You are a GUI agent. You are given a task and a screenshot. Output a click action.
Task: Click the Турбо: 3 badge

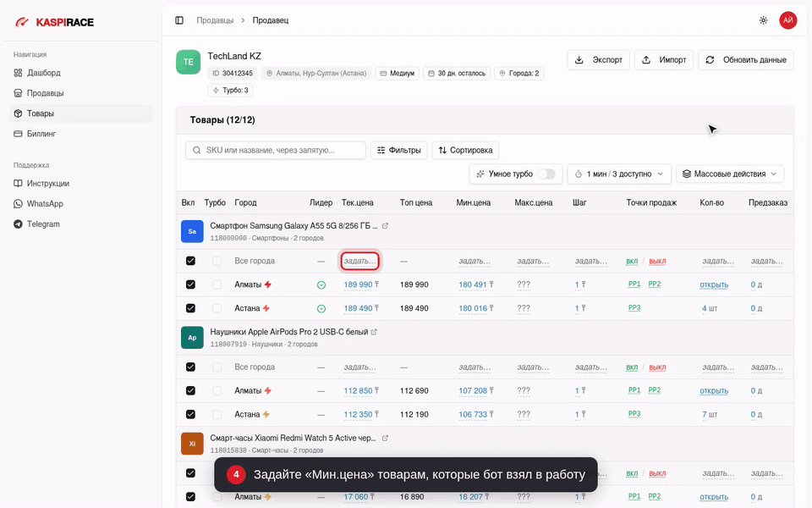point(230,91)
